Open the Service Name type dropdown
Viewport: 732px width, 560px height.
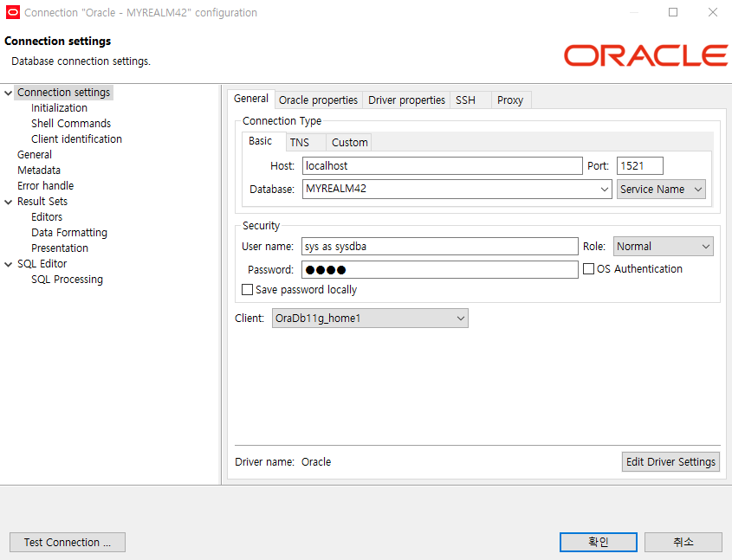pos(661,190)
